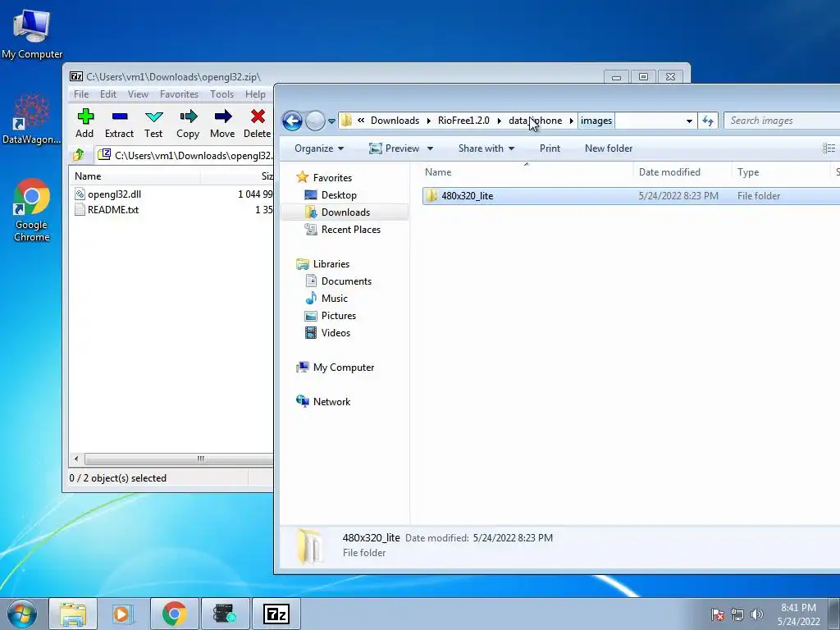Open the Preview dropdown arrow

430,148
